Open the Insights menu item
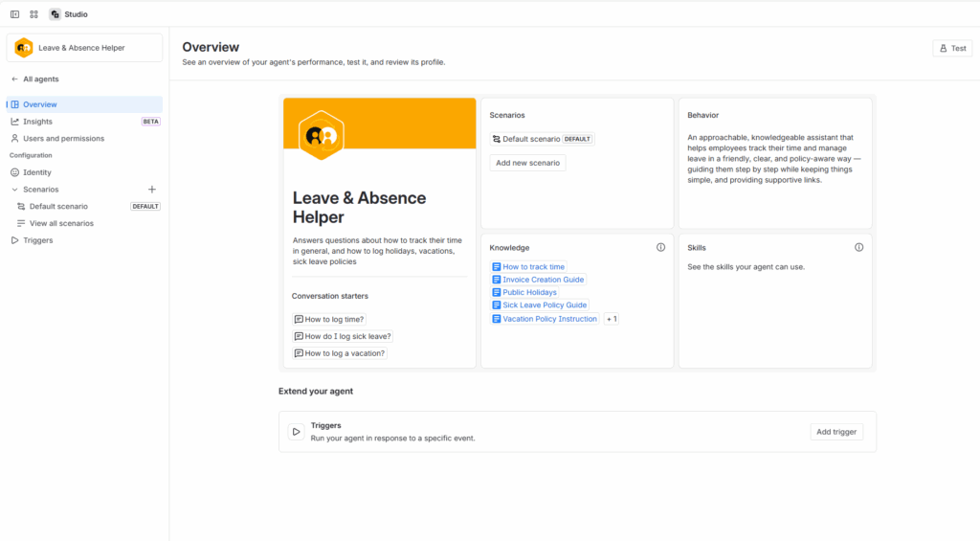980x541 pixels. 37,122
